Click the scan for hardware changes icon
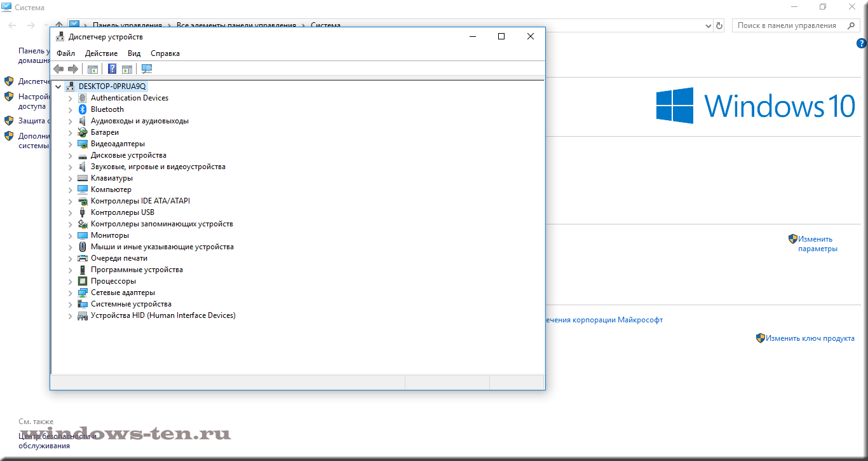 coord(147,69)
